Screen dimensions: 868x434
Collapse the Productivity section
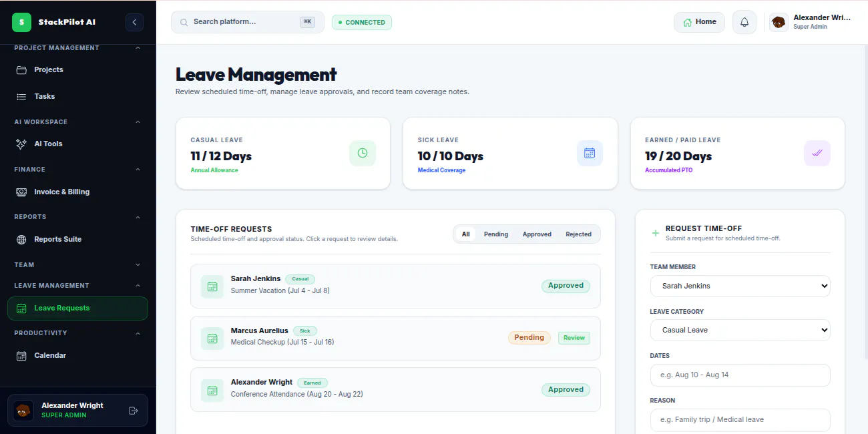click(77, 333)
